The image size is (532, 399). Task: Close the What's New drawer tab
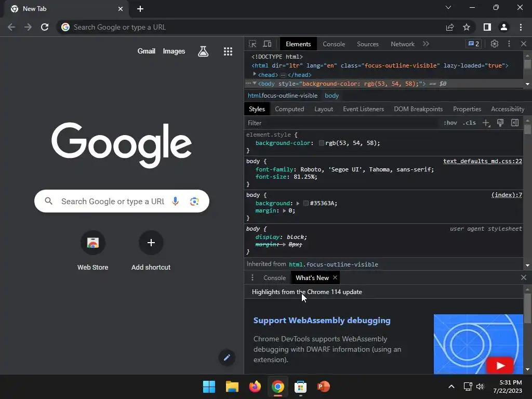tap(335, 277)
